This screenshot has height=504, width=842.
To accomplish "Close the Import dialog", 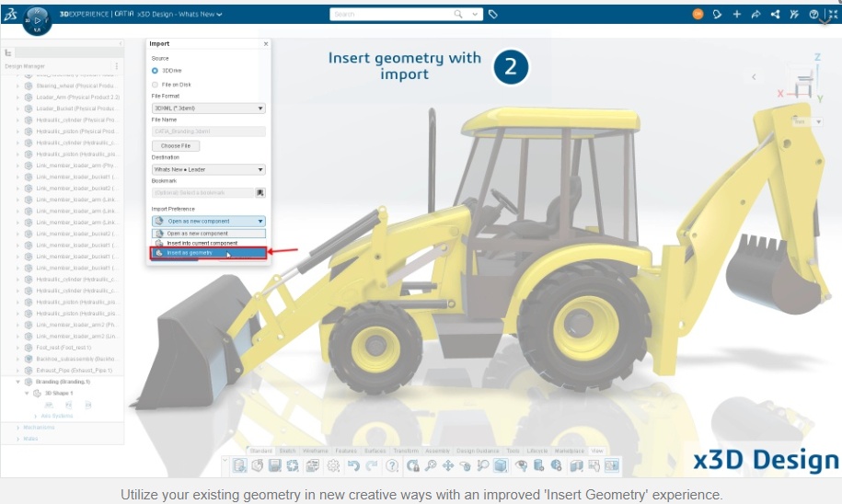I will click(266, 44).
